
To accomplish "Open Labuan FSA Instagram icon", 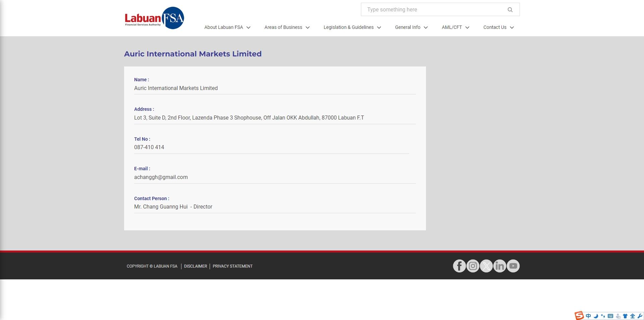I will 473,266.
